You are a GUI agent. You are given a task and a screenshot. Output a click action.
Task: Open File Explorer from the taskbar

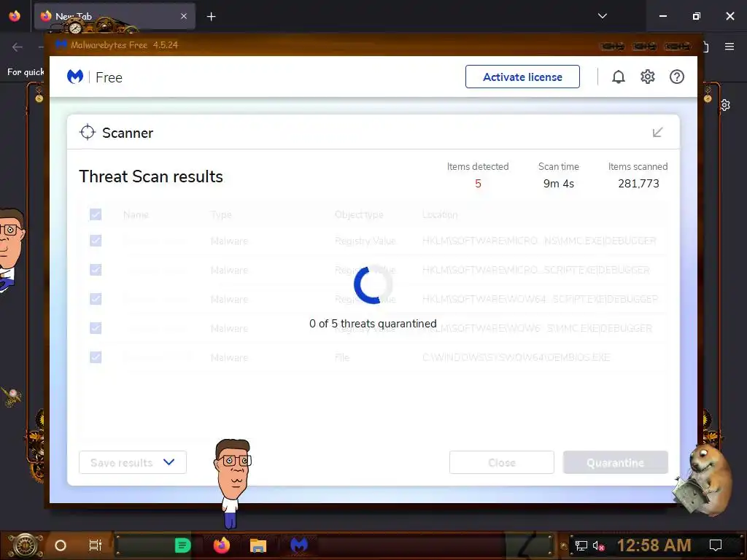tap(258, 545)
